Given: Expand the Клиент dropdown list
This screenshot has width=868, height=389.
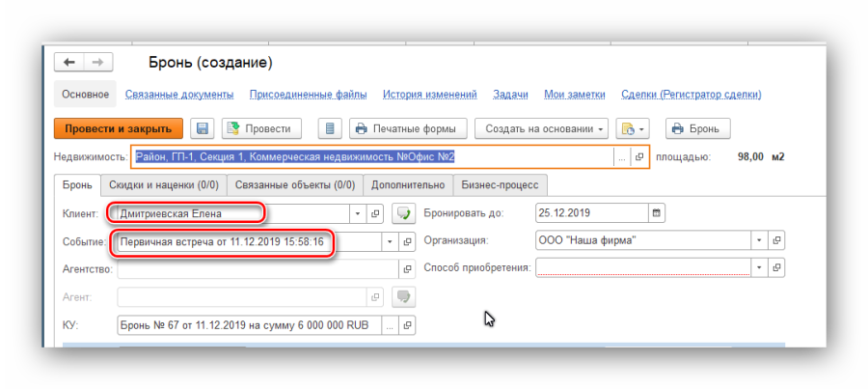Looking at the screenshot, I should point(359,212).
